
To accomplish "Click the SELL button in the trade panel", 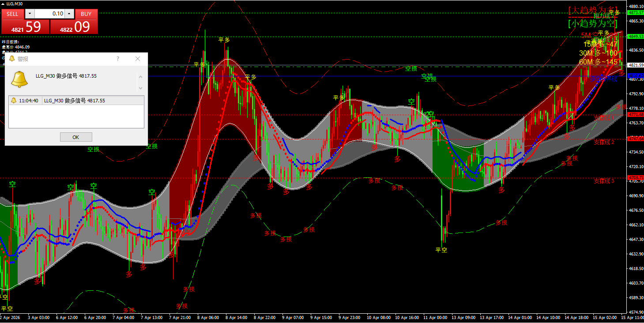I will (12, 14).
